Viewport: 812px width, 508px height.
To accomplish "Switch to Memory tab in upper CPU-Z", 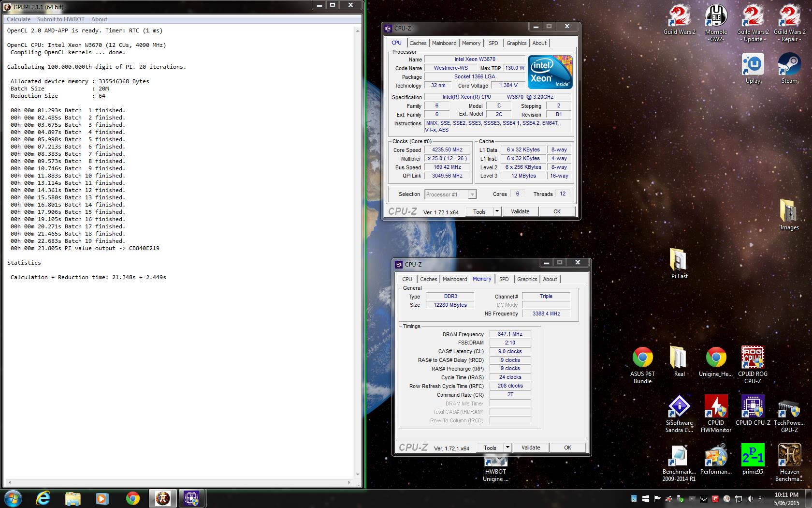I will click(471, 43).
